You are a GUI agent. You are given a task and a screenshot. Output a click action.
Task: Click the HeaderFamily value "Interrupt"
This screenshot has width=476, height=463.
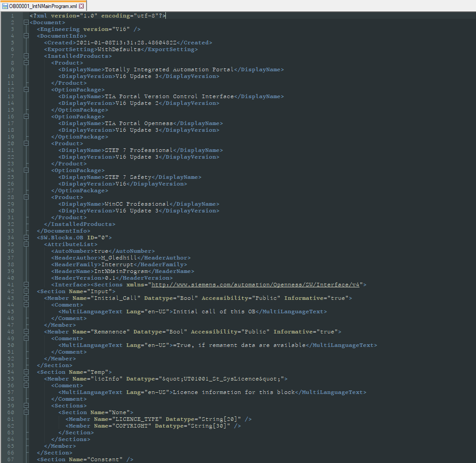(x=117, y=264)
